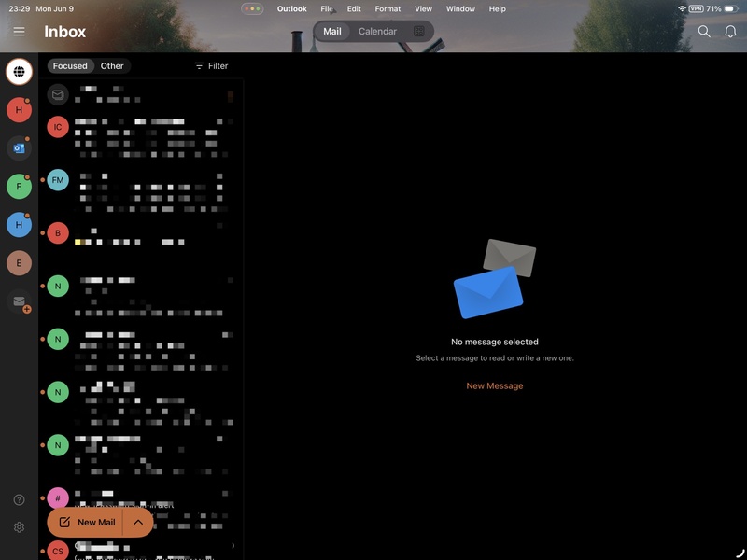Open the hamburger navigation menu

click(x=19, y=32)
